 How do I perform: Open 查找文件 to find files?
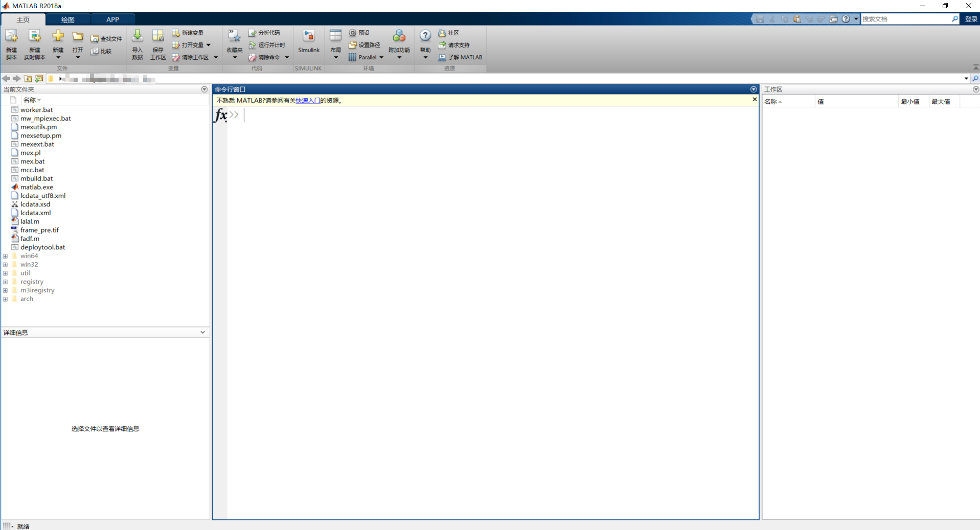point(106,38)
